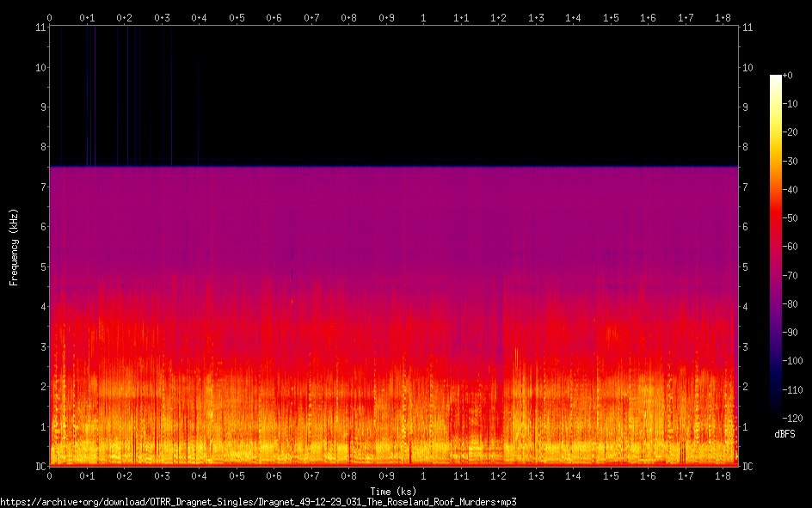This screenshot has height=508, width=812.
Task: Click the 0 tick on the top time axis
Action: tap(49, 17)
